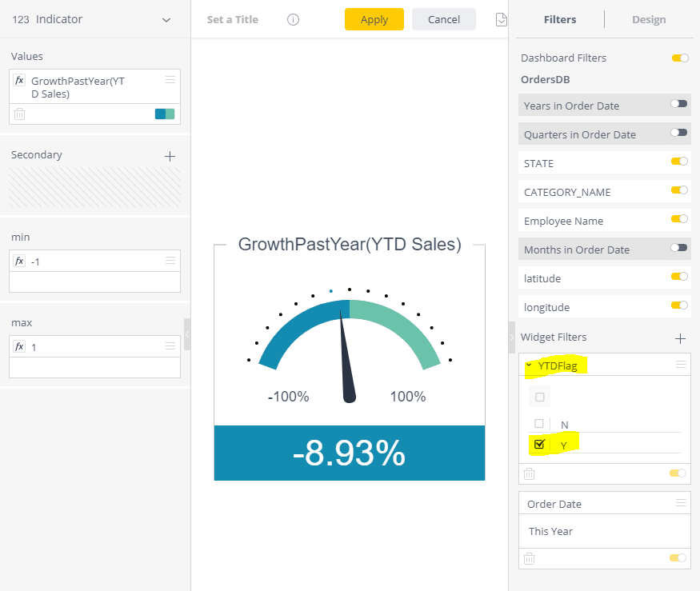Click Set a Title field
The image size is (700, 591).
pyautogui.click(x=233, y=20)
